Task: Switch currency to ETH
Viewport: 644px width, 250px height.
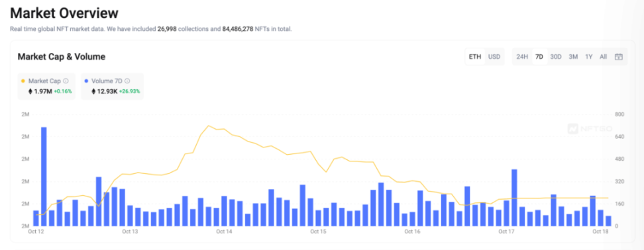Action: [x=475, y=57]
